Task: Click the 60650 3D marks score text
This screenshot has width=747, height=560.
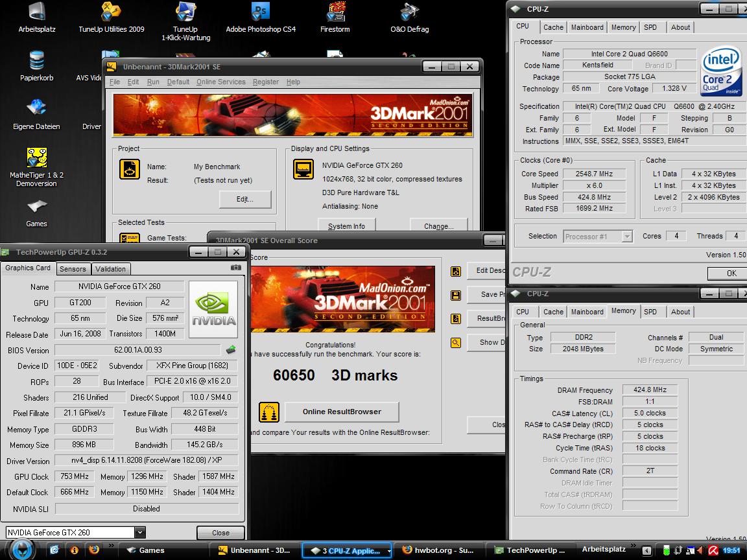Action: (335, 375)
